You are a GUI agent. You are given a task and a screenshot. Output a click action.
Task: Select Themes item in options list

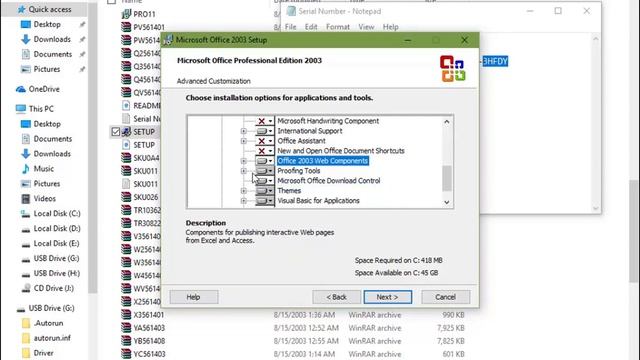click(x=289, y=191)
